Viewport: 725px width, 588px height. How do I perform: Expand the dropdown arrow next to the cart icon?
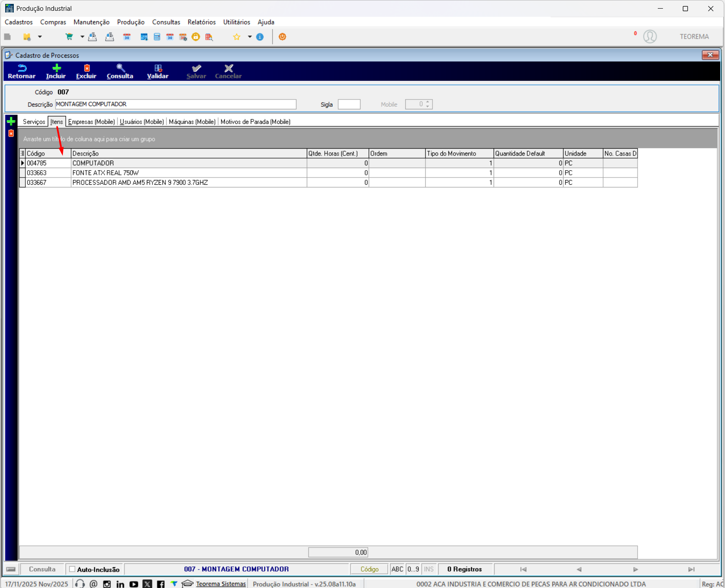82,37
